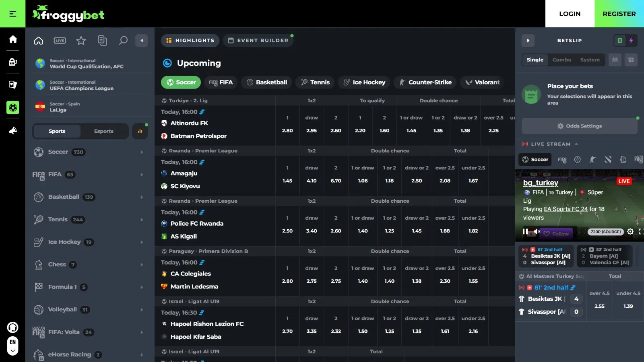
Task: Open the Event Builder tab
Action: click(258, 41)
